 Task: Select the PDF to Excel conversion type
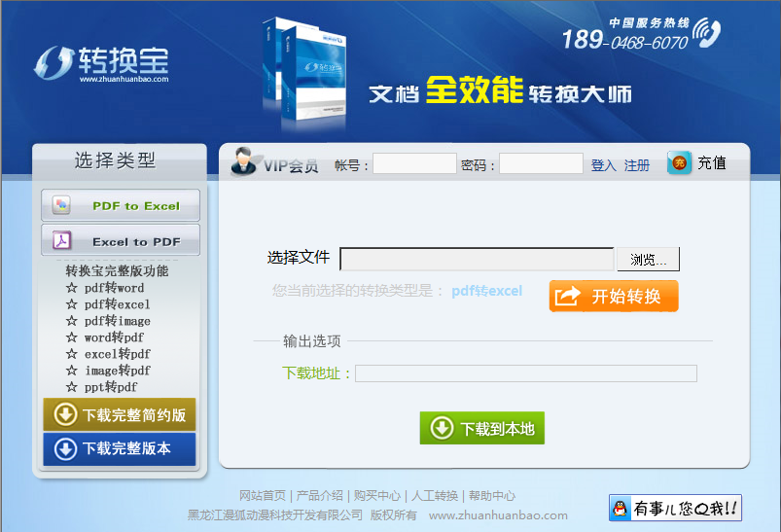[121, 205]
